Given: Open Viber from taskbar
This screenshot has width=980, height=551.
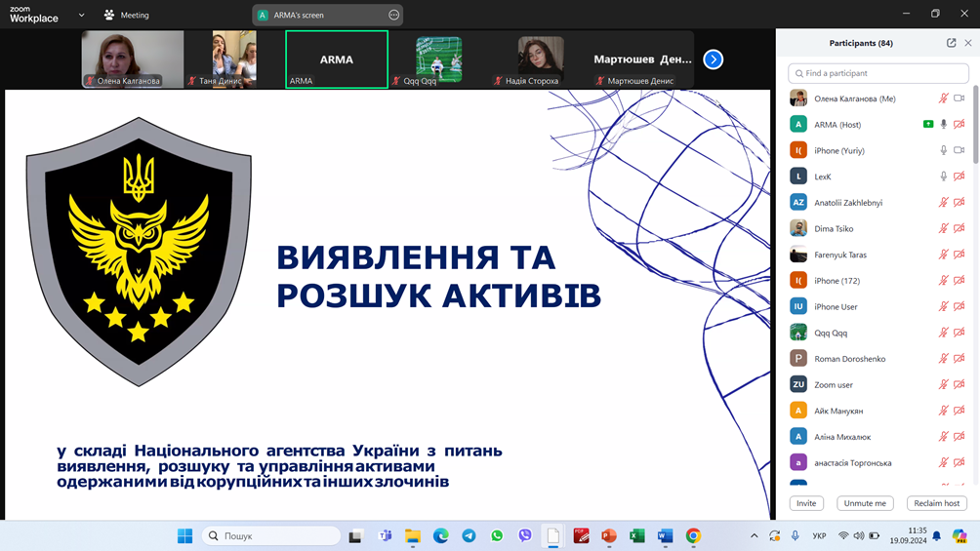Looking at the screenshot, I should pyautogui.click(x=525, y=536).
